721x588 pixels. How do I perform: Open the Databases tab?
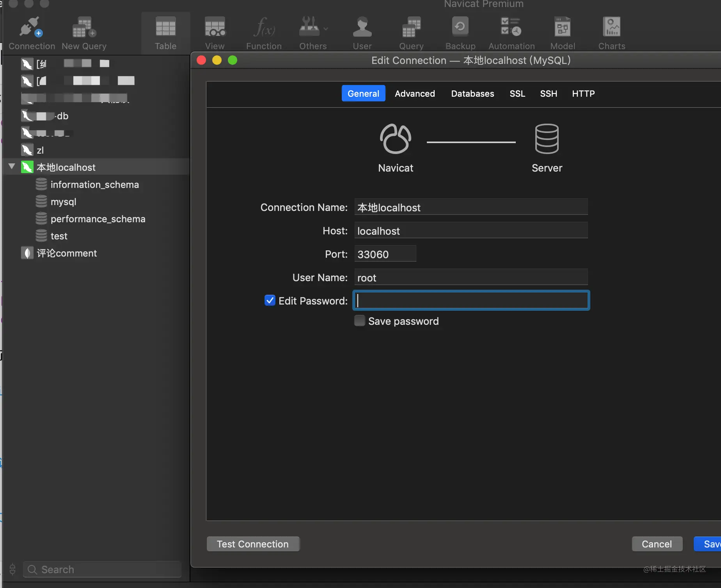click(472, 94)
